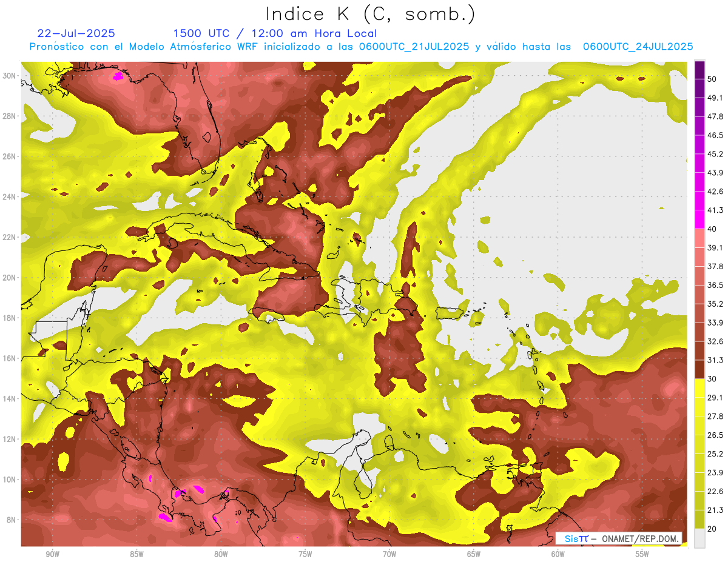Image resolution: width=728 pixels, height=562 pixels.
Task: Click the 70W longitude axis label
Action: click(389, 555)
